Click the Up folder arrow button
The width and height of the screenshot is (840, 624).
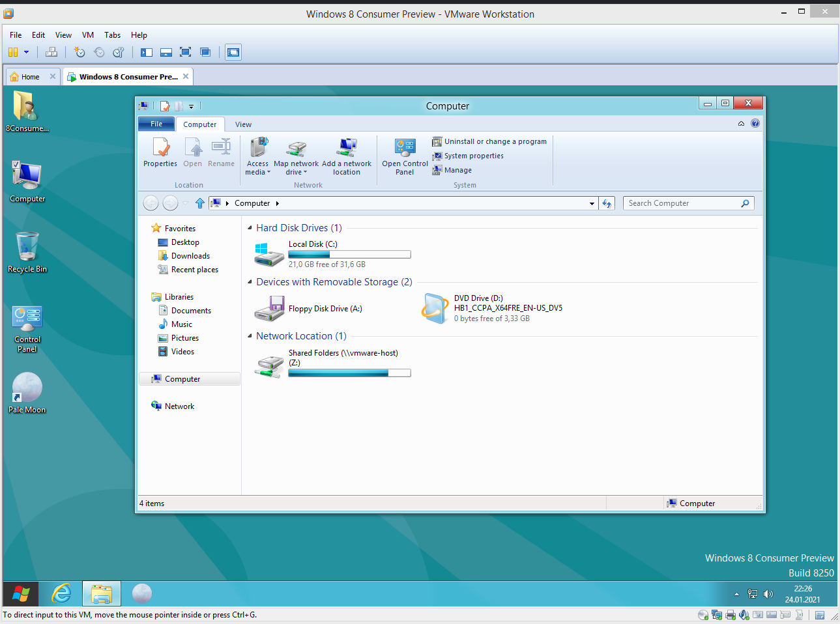[x=200, y=203]
